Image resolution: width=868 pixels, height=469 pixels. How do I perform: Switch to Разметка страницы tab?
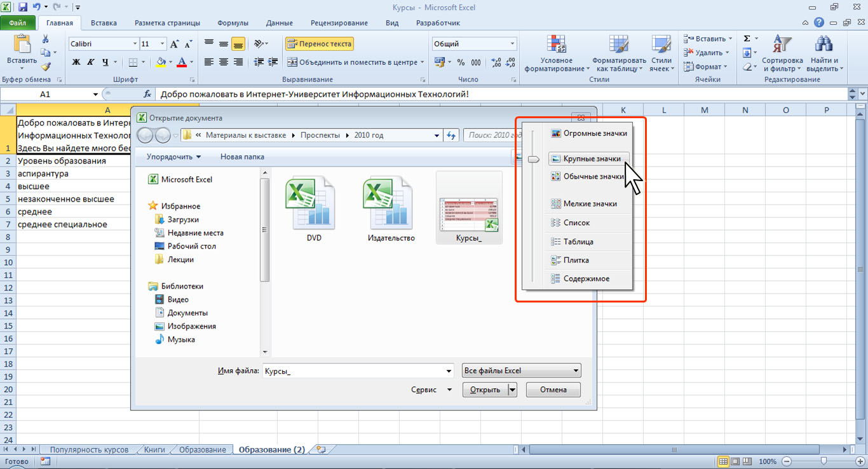point(168,23)
